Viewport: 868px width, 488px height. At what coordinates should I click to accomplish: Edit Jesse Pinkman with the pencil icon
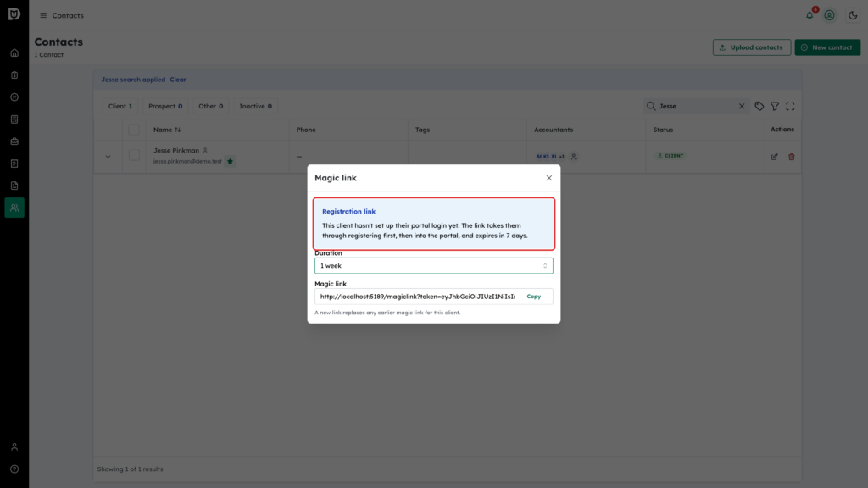pyautogui.click(x=775, y=157)
